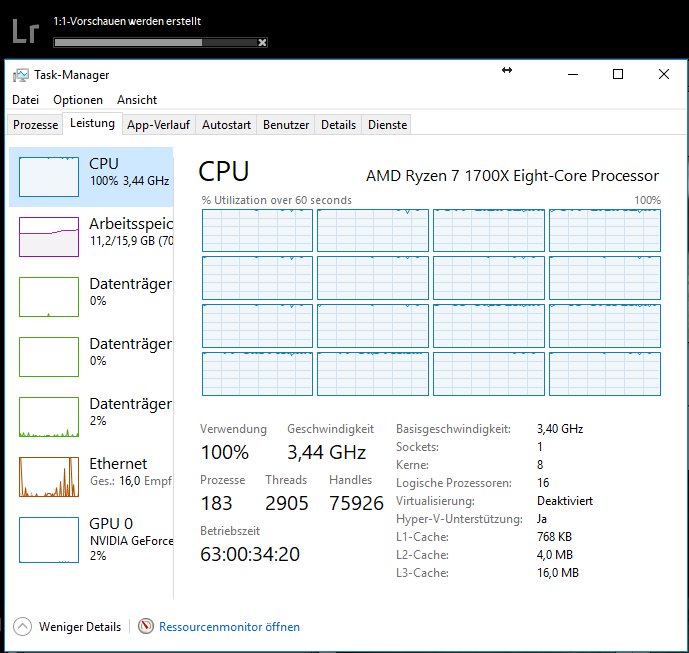The image size is (689, 653).
Task: Click the purple memory mini graph
Action: [49, 236]
